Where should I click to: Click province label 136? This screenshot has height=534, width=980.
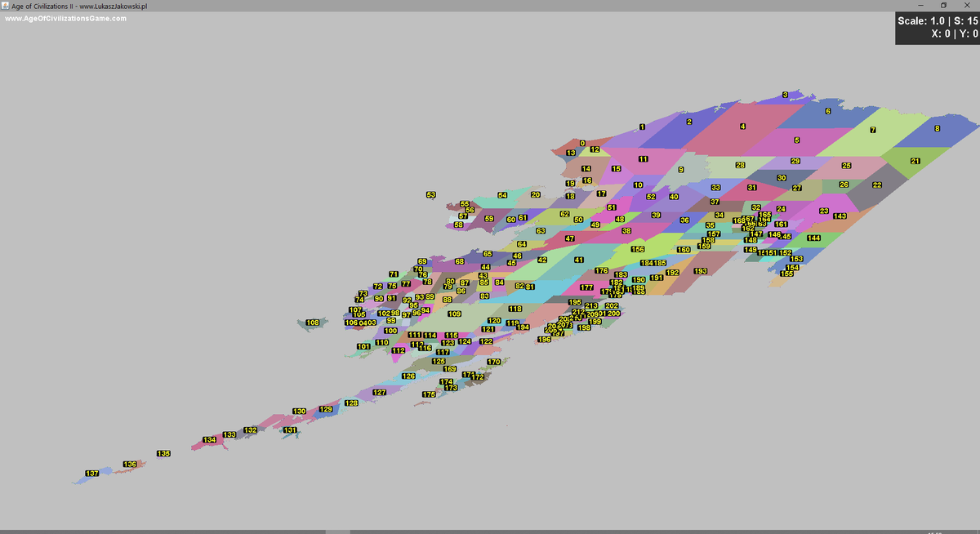(130, 465)
